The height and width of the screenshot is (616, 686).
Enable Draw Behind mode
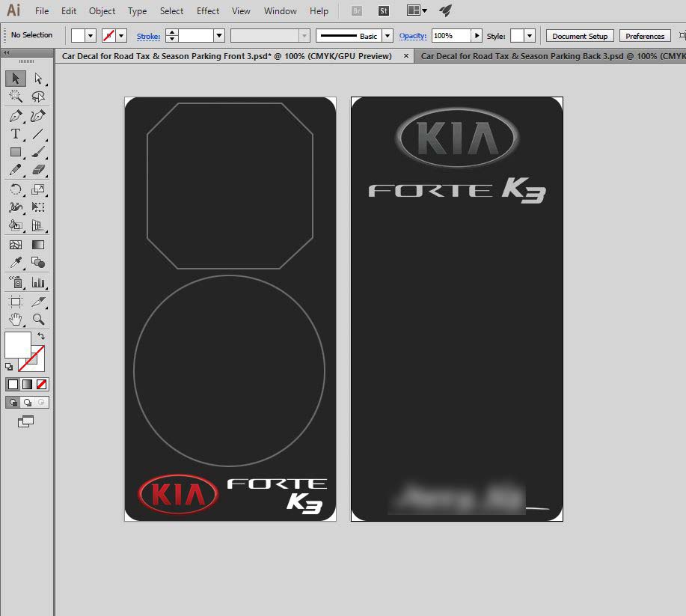27,402
